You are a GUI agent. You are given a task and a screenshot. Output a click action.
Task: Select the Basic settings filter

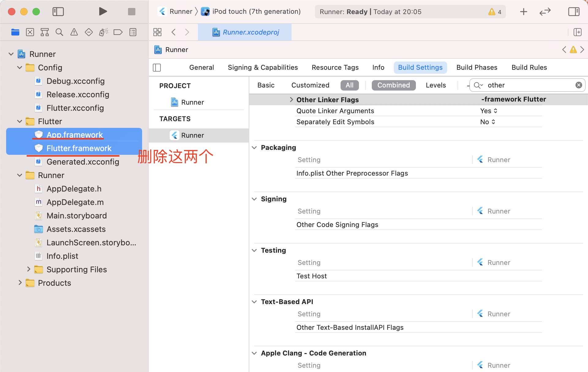click(x=266, y=85)
